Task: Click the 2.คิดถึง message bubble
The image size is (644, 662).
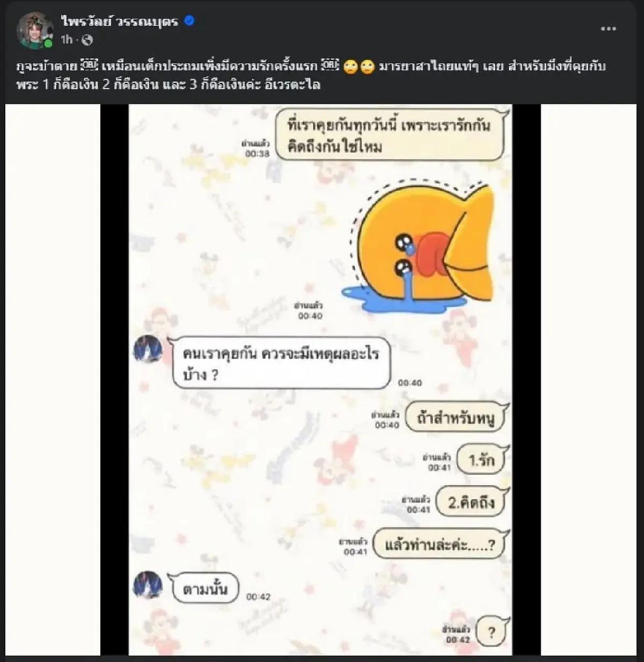Action: point(472,502)
